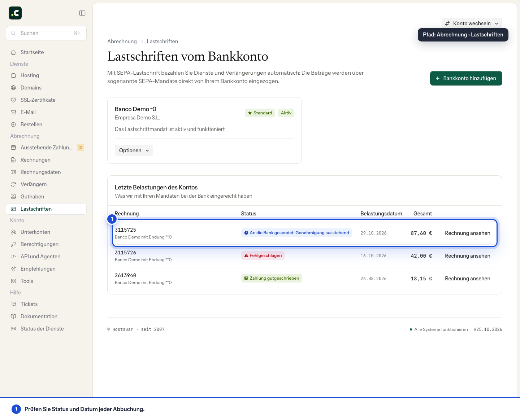Open the Konto wechseln dropdown
This screenshot has width=520, height=420.
click(x=472, y=23)
